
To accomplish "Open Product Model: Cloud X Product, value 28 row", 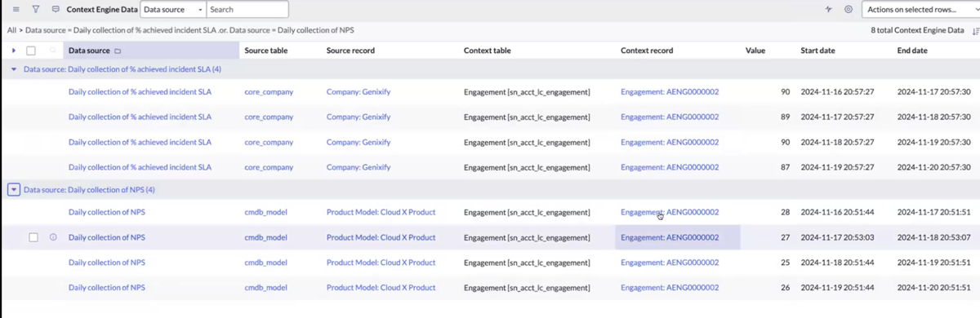I will pos(381,212).
